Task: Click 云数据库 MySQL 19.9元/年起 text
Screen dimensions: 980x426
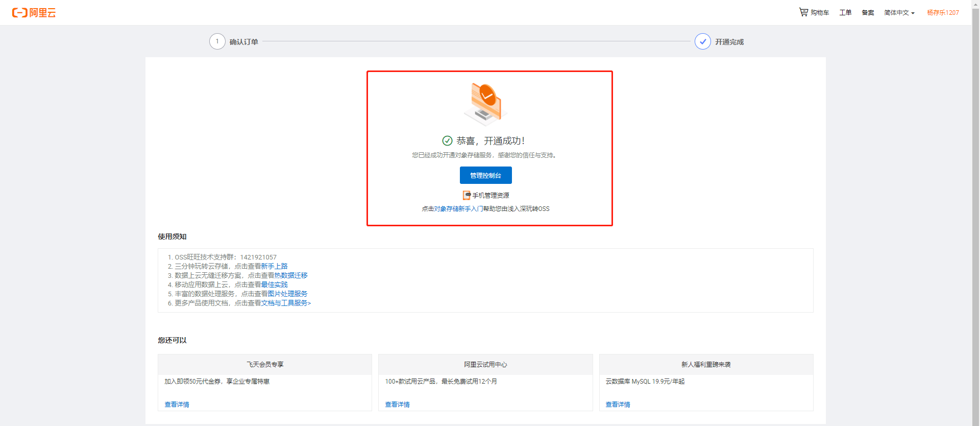Action: [645, 382]
